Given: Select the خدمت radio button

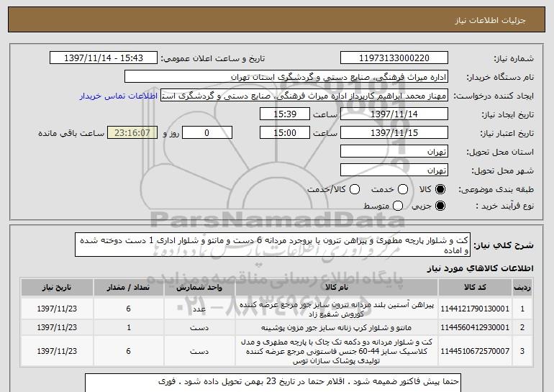Looking at the screenshot, I should 403,189.
